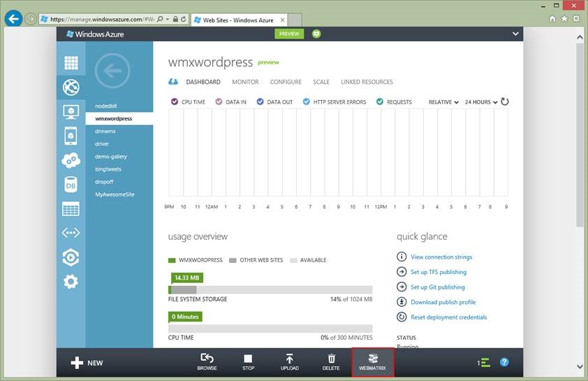This screenshot has height=381, width=588.
Task: Select the Web Sites globe icon
Action: (71, 87)
